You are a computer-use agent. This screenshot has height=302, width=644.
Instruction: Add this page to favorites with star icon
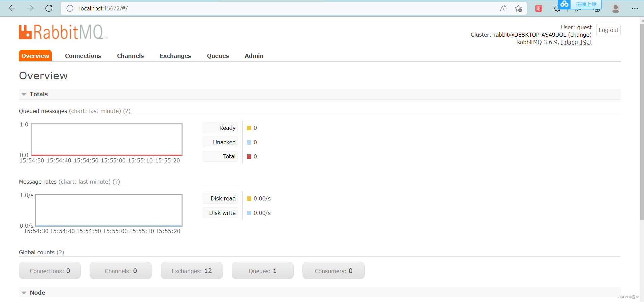518,8
